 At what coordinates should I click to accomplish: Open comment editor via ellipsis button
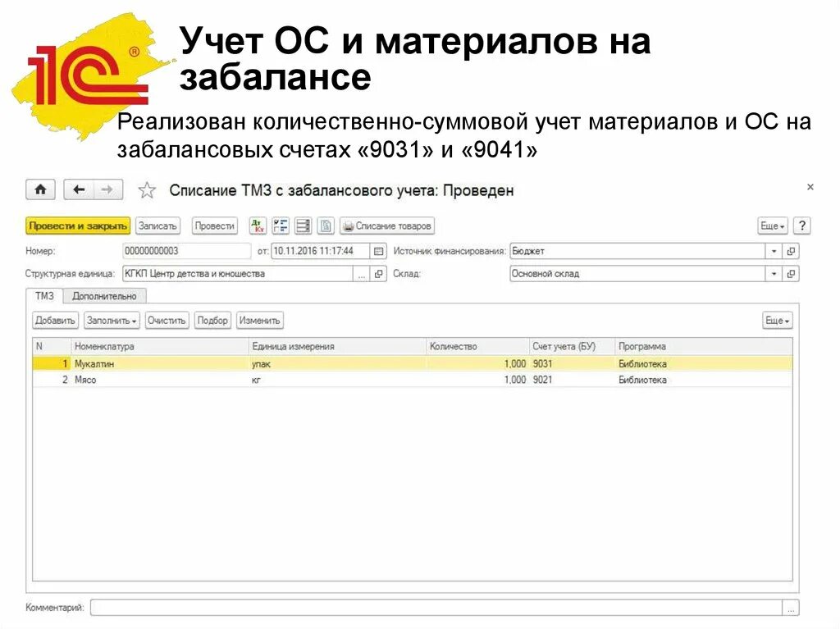[x=790, y=608]
